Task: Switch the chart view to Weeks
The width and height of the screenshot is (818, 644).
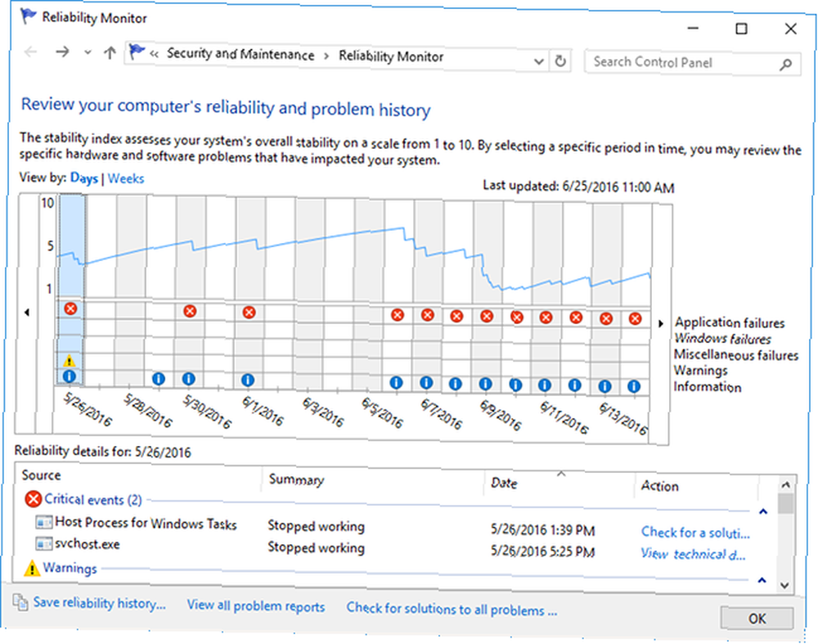Action: tap(126, 178)
